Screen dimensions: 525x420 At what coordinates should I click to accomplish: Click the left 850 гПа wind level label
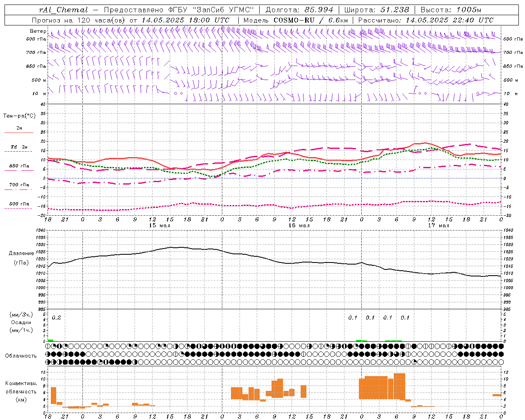36,66
